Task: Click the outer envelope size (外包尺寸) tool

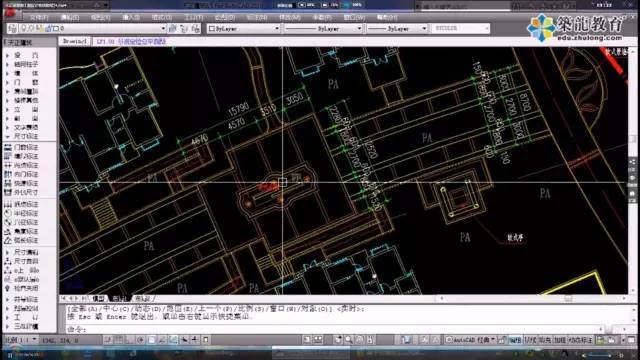Action: [x=22, y=192]
